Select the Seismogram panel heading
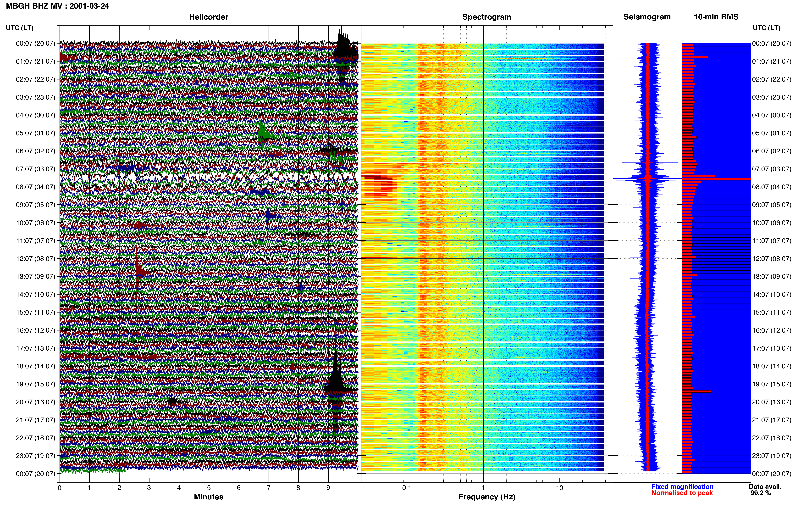 [647, 17]
